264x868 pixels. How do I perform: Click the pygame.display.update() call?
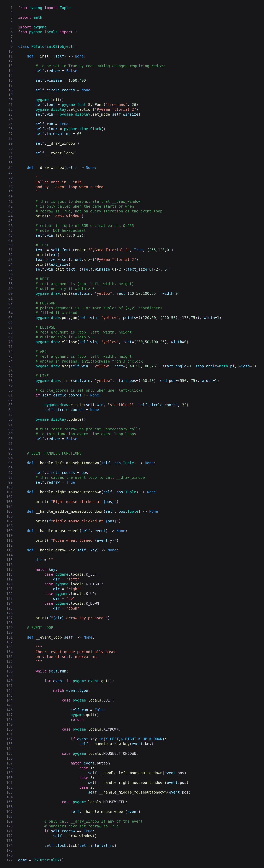pos(61,419)
